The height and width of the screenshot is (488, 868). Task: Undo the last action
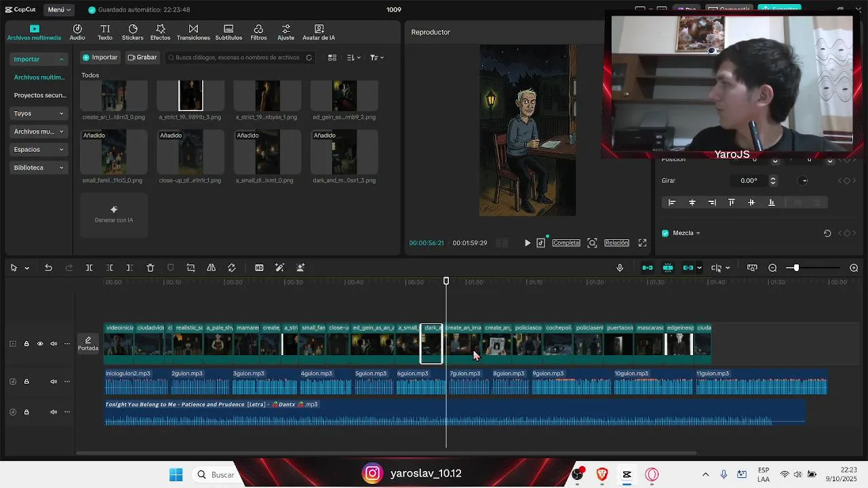point(48,268)
